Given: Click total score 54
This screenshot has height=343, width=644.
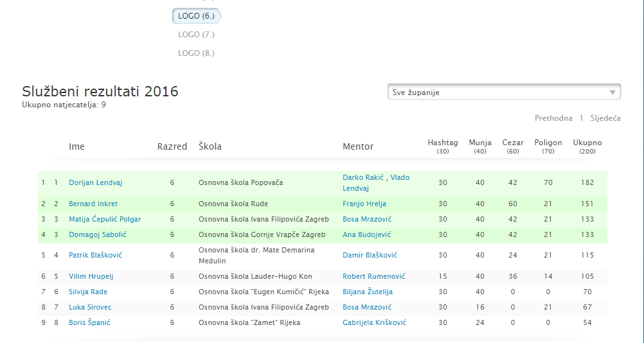Looking at the screenshot, I should click(x=587, y=322).
